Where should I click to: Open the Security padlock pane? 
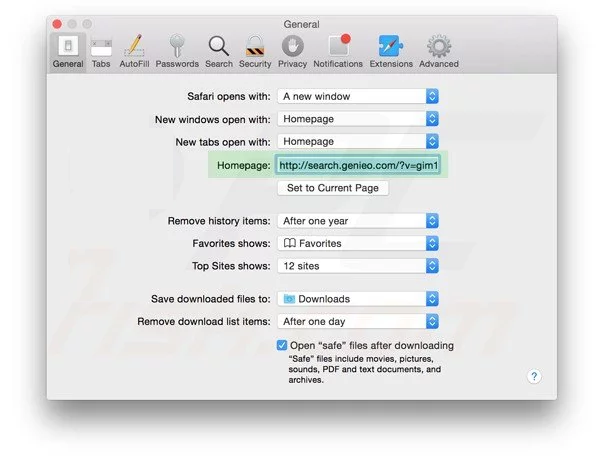(255, 52)
